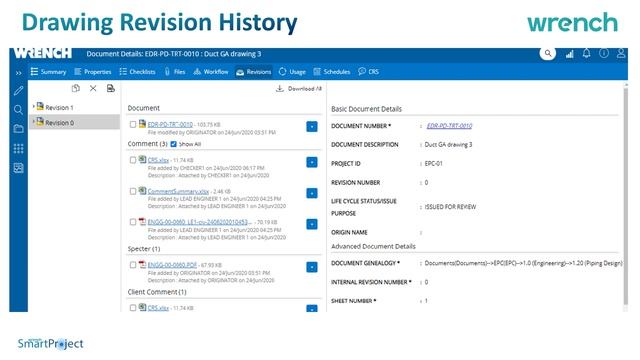Switch to the CRS tab
This screenshot has width=640, height=360.
coord(369,72)
